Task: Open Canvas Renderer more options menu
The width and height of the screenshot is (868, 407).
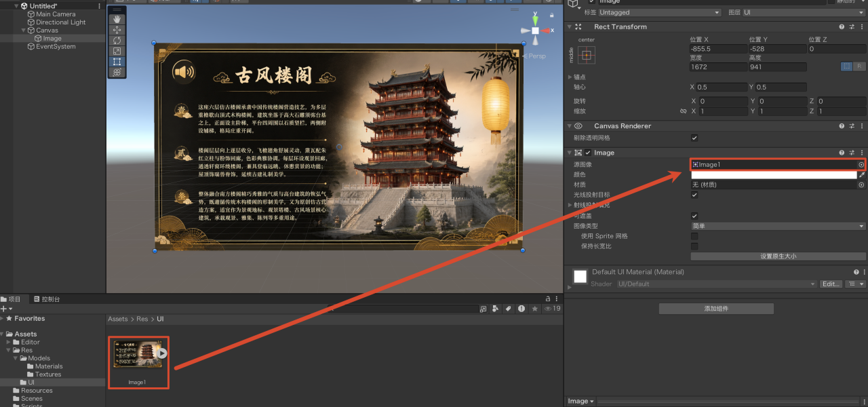Action: click(862, 126)
